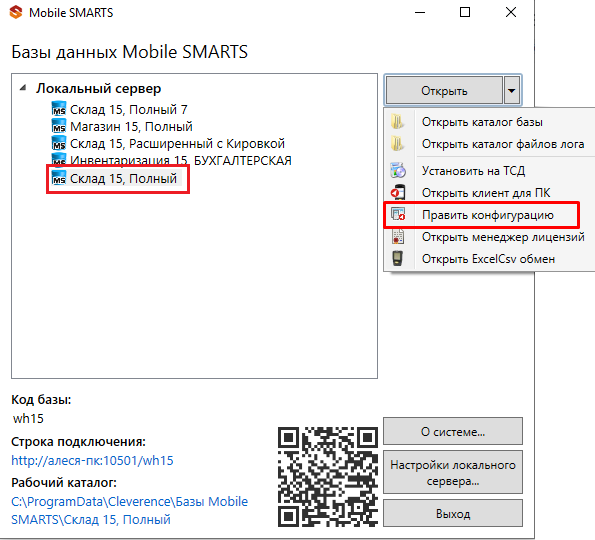The width and height of the screenshot is (595, 540).
Task: Select Склад 15, Полный 7 database
Action: tap(120, 109)
